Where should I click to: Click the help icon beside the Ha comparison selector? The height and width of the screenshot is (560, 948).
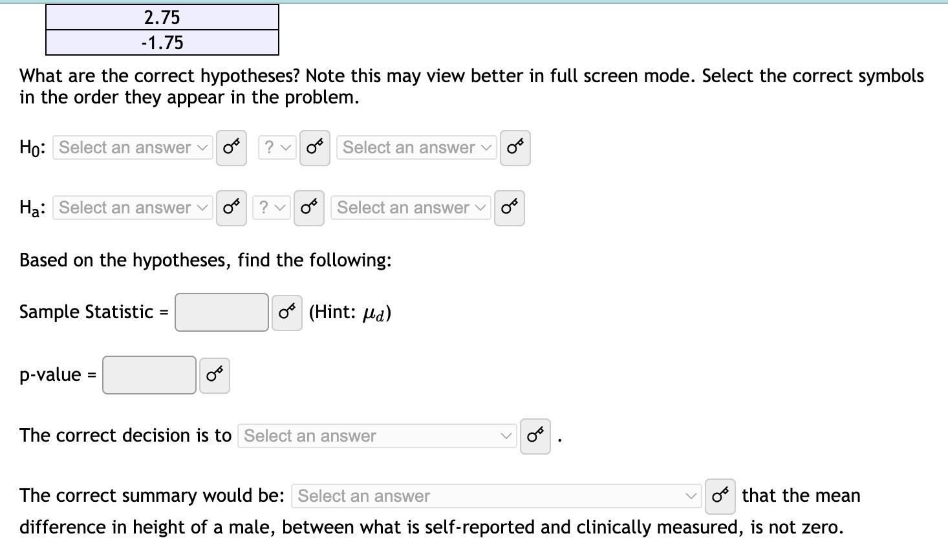tap(308, 208)
